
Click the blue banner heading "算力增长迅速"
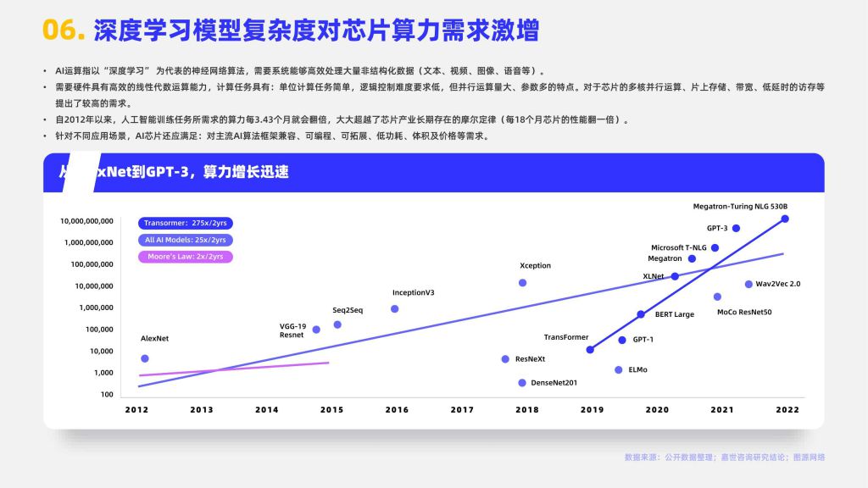tap(245, 172)
